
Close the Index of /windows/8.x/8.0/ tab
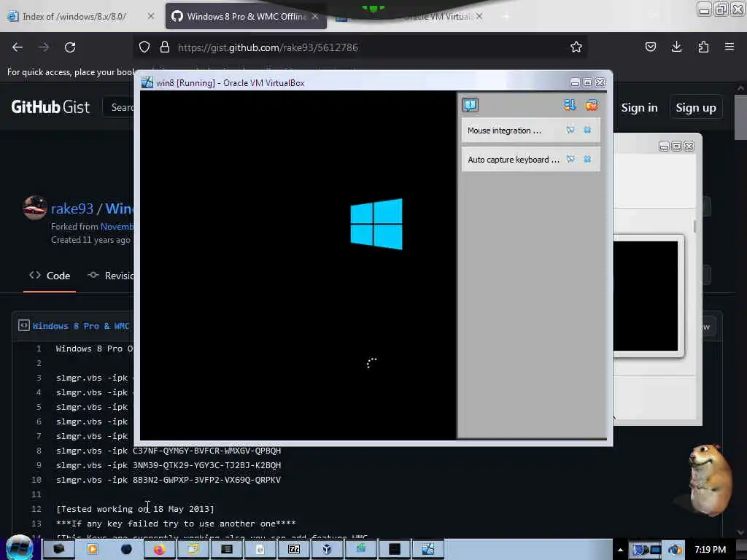(x=150, y=16)
